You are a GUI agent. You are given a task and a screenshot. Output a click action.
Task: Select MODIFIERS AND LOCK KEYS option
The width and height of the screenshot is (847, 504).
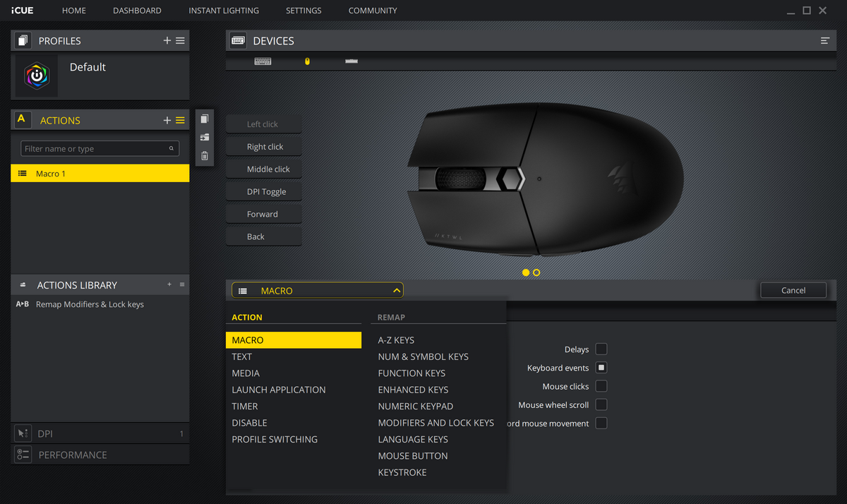click(436, 423)
